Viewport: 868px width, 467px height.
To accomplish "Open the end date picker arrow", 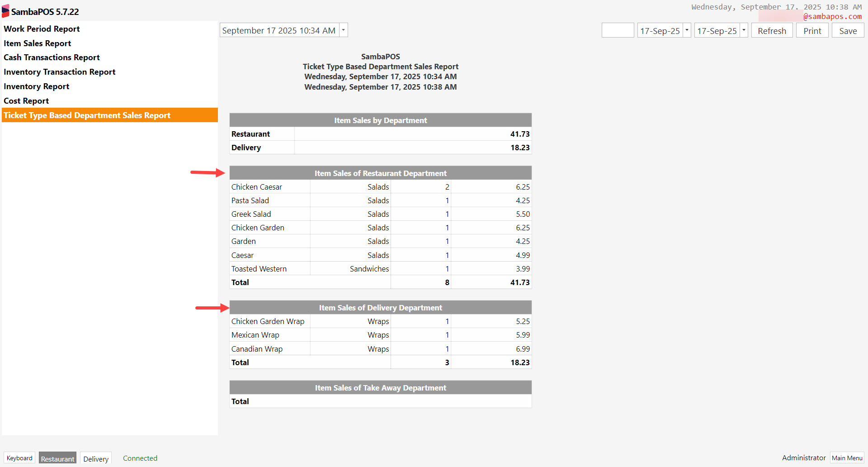I will 744,30.
